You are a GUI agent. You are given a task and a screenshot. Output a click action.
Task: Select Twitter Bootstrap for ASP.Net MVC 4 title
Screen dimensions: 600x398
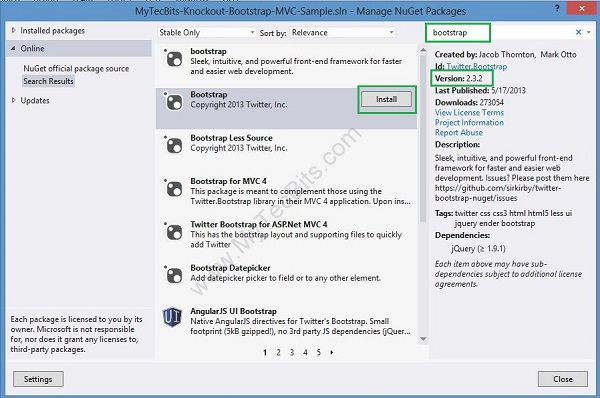[259, 224]
